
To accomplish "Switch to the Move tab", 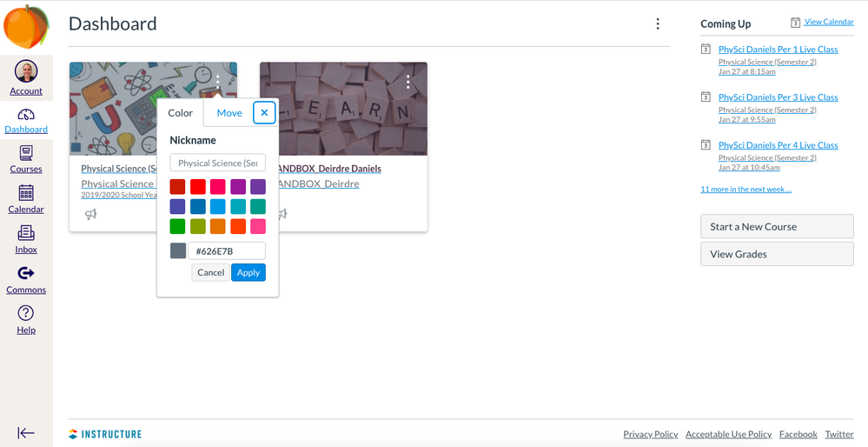I will pyautogui.click(x=229, y=113).
